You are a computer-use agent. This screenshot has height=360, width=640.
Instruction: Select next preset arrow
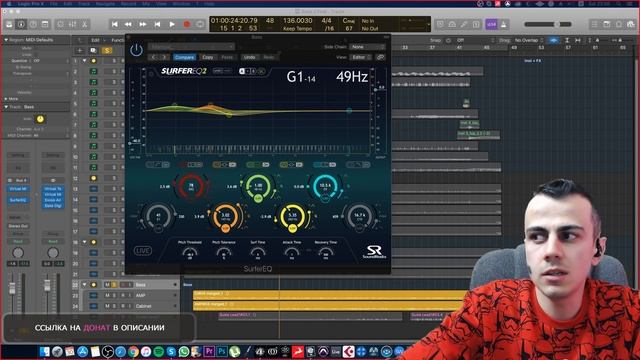(x=164, y=57)
